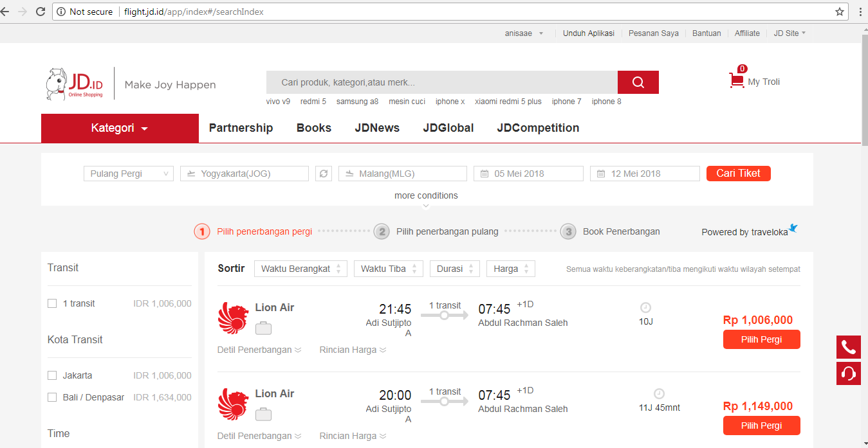Click the browser back arrow
This screenshot has width=868, height=448.
(5, 12)
